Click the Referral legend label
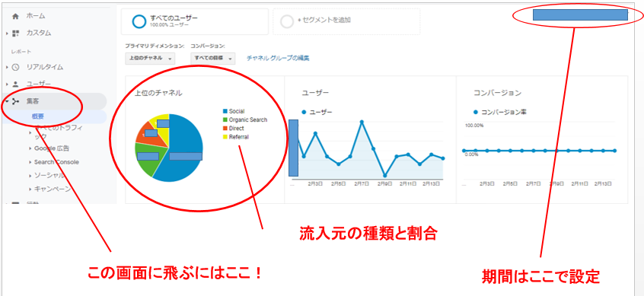The height and width of the screenshot is (296, 644). point(238,137)
